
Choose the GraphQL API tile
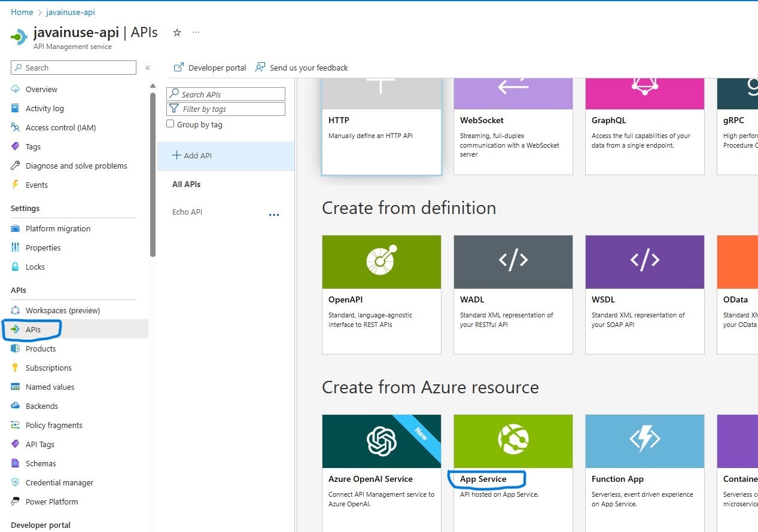pos(645,126)
